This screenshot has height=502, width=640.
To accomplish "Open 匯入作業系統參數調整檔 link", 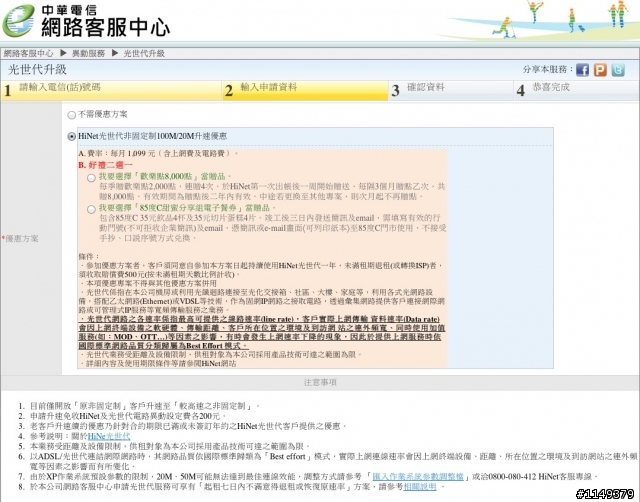I will pyautogui.click(x=418, y=476).
